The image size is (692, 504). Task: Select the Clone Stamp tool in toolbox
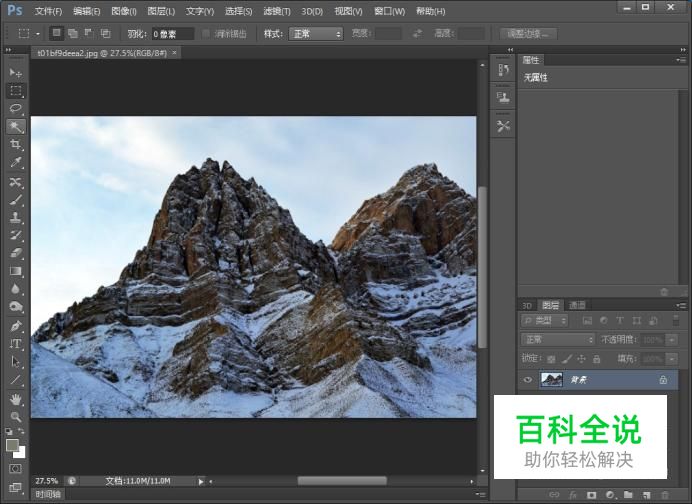pos(16,218)
